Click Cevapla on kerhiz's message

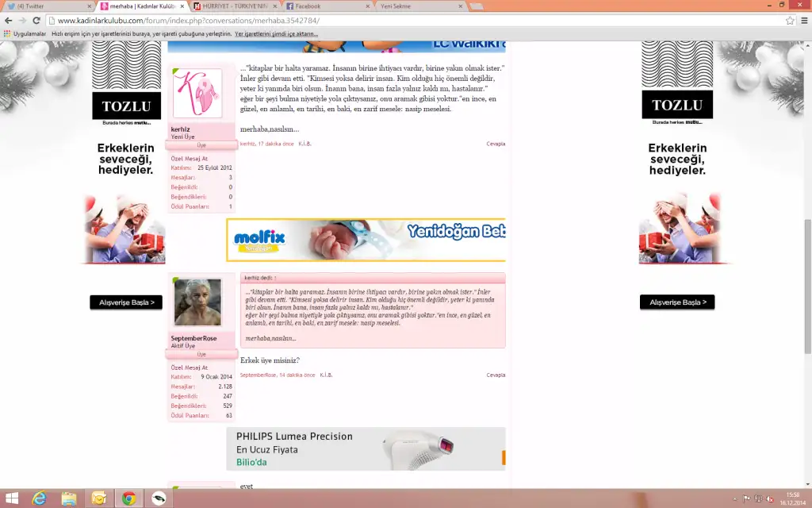496,144
